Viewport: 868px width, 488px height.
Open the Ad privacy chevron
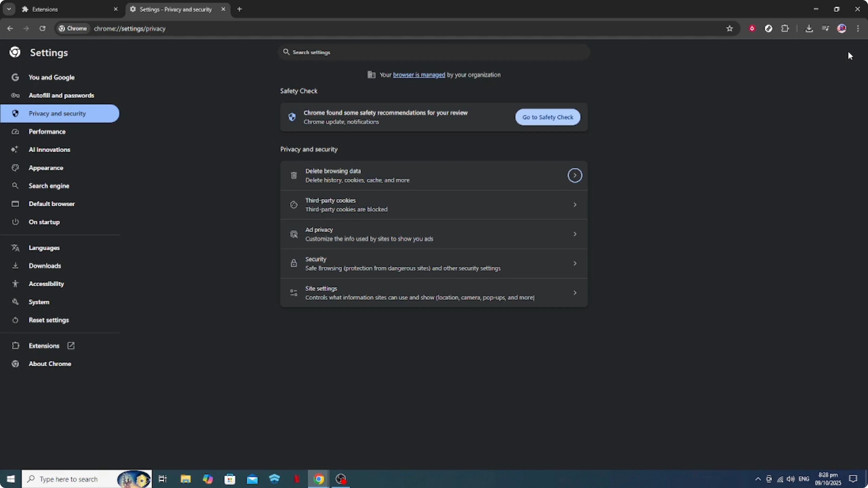(x=575, y=234)
